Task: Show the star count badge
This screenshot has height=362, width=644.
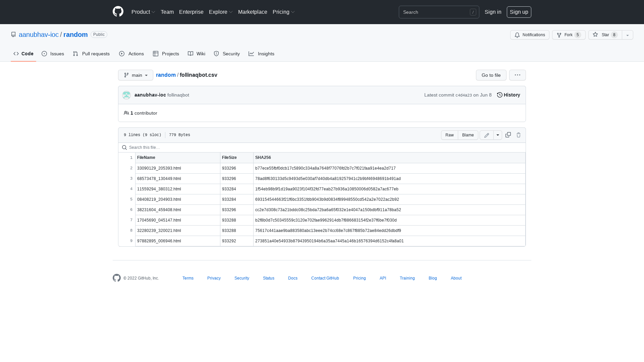Action: pyautogui.click(x=614, y=35)
